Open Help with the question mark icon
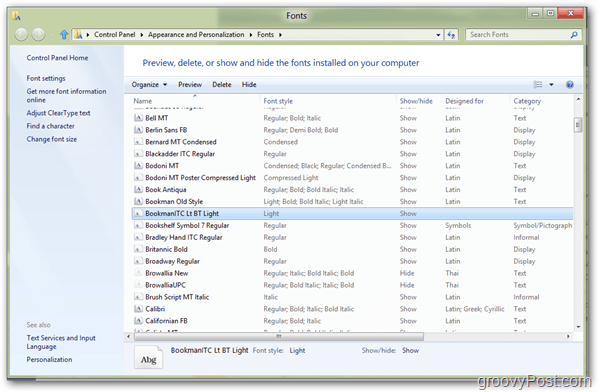Viewport: 600px width, 392px height. (x=570, y=85)
